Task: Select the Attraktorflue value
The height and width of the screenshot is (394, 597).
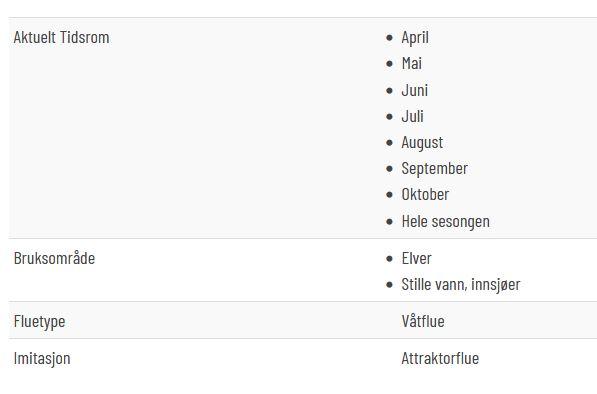Action: coord(440,358)
